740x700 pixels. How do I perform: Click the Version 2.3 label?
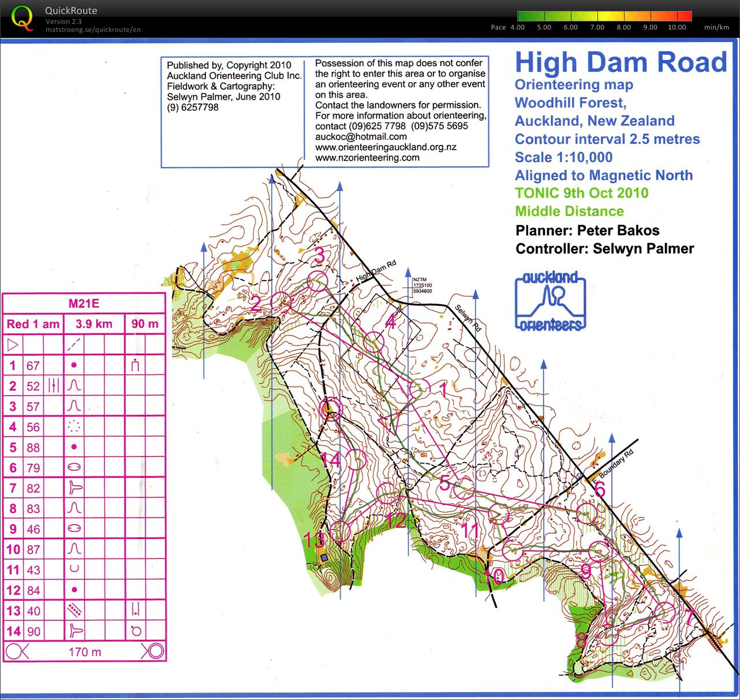[x=63, y=21]
